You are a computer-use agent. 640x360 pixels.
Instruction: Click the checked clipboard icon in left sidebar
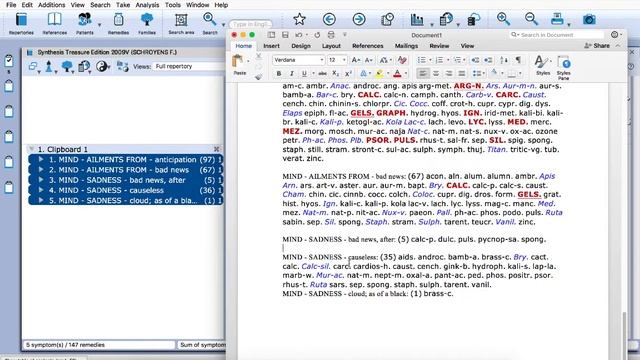[x=9, y=61]
